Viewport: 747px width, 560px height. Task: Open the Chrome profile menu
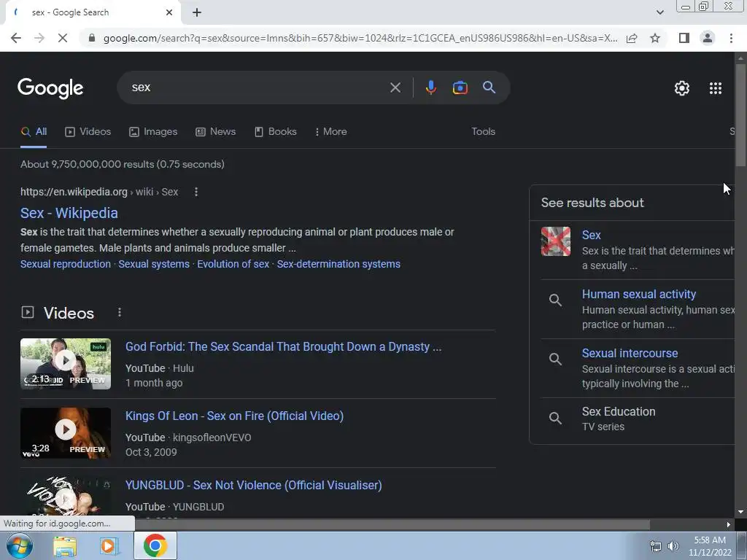coord(708,38)
